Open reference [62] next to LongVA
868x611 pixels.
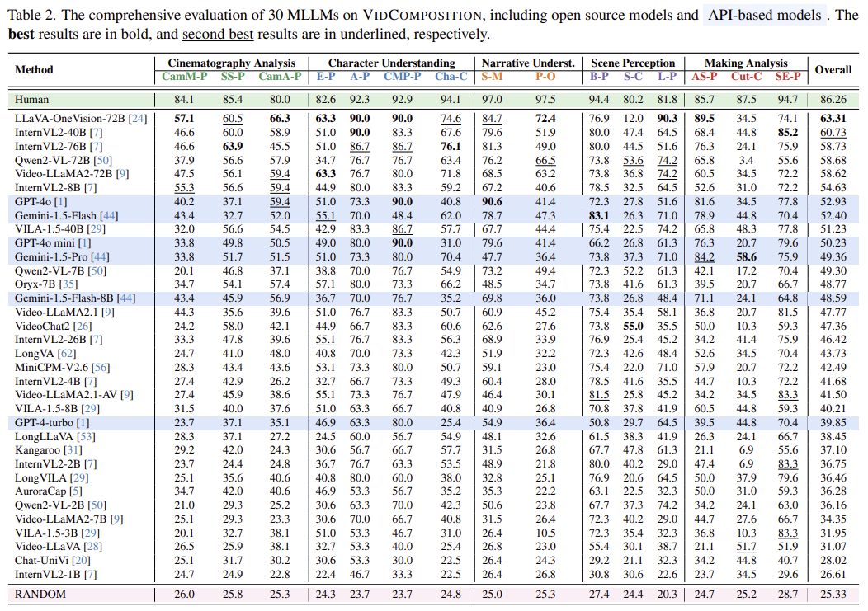pyautogui.click(x=67, y=354)
